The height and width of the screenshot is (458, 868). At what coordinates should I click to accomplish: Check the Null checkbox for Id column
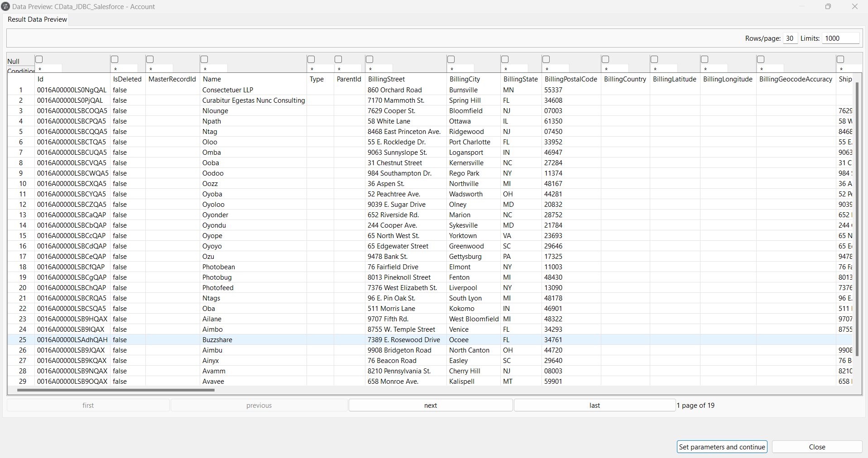39,59
